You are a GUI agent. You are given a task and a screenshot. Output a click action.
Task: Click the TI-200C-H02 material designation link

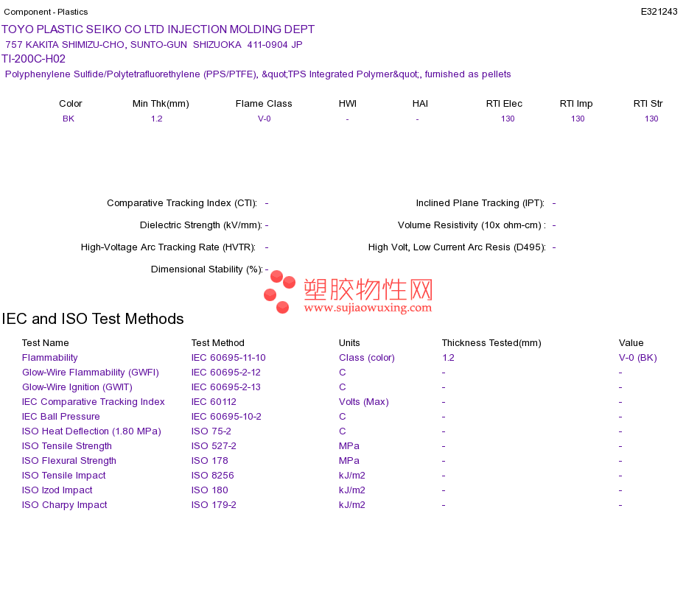[33, 59]
